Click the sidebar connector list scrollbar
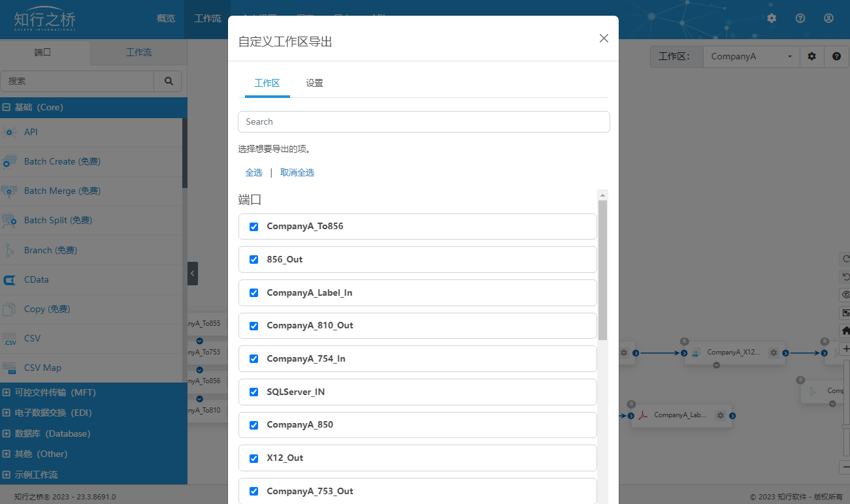This screenshot has height=504, width=850. 185,153
